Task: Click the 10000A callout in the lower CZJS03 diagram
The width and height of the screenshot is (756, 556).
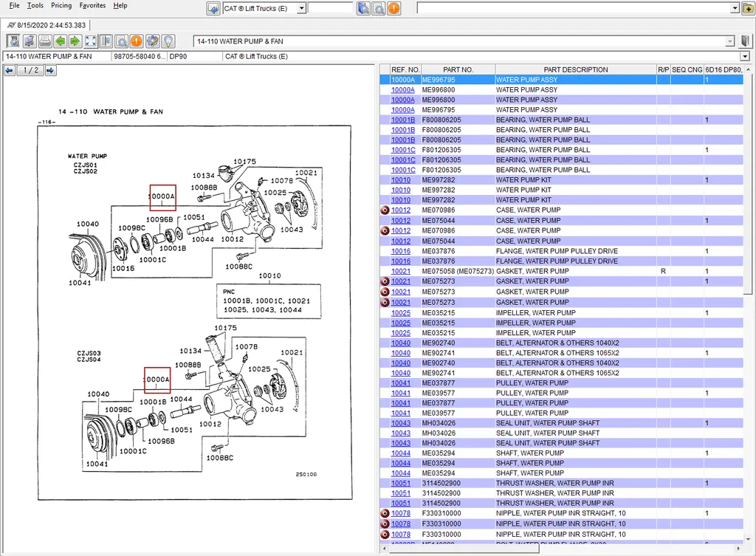Action: (x=157, y=380)
